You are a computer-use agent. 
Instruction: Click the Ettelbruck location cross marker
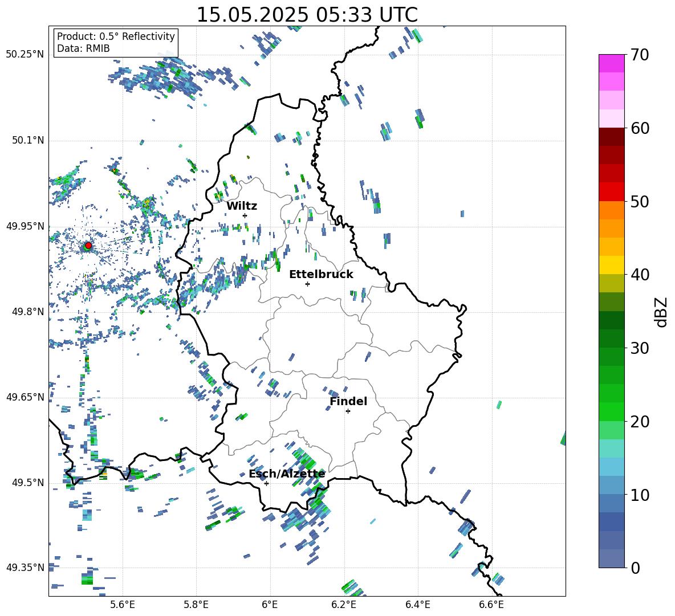click(x=307, y=284)
